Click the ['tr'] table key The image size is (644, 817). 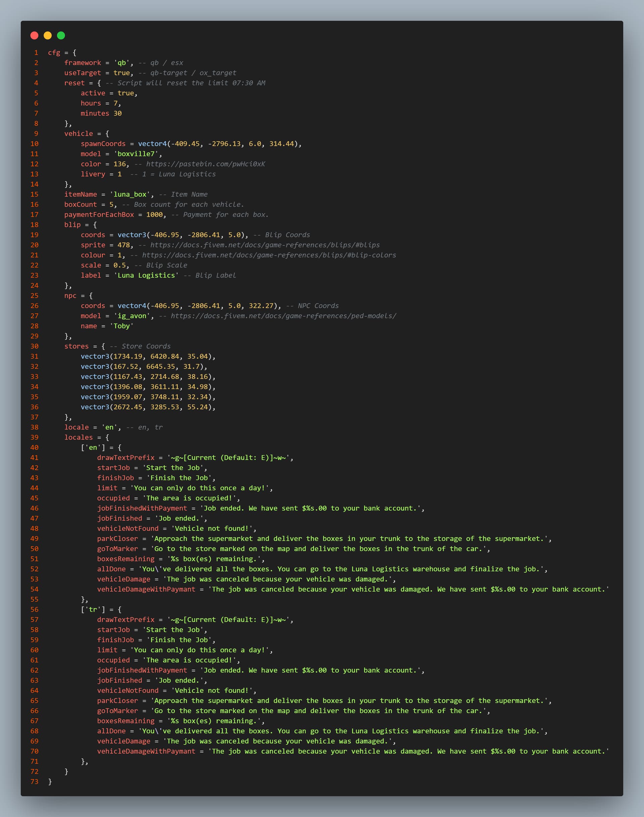click(93, 610)
